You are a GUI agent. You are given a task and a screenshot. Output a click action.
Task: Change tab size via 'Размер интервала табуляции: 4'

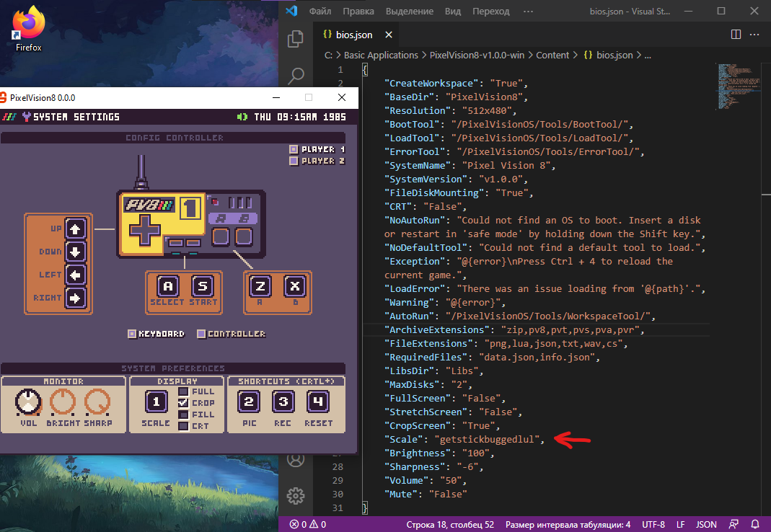568,525
